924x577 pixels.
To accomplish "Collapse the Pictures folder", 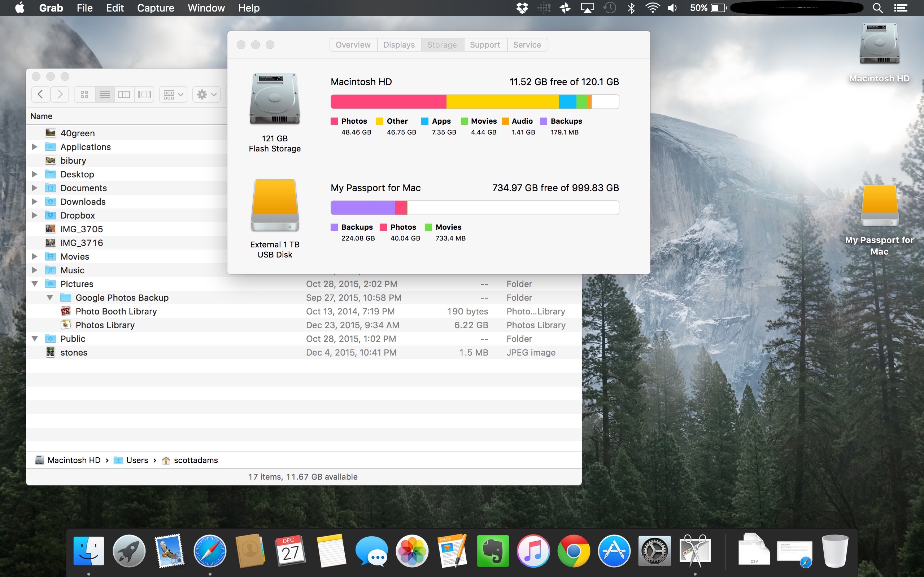I will [x=35, y=284].
